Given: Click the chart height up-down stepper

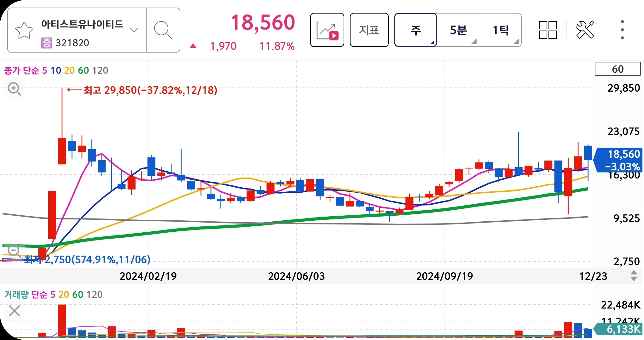Looking at the screenshot, I should 634,276.
